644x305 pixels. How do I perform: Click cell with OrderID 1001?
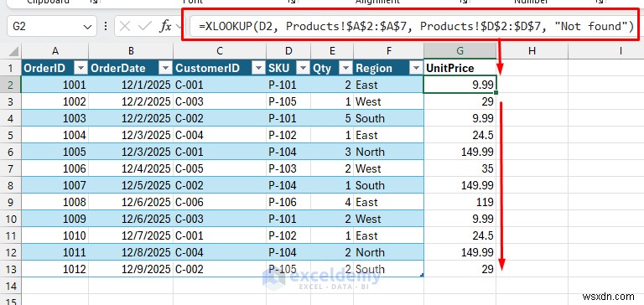pos(55,85)
